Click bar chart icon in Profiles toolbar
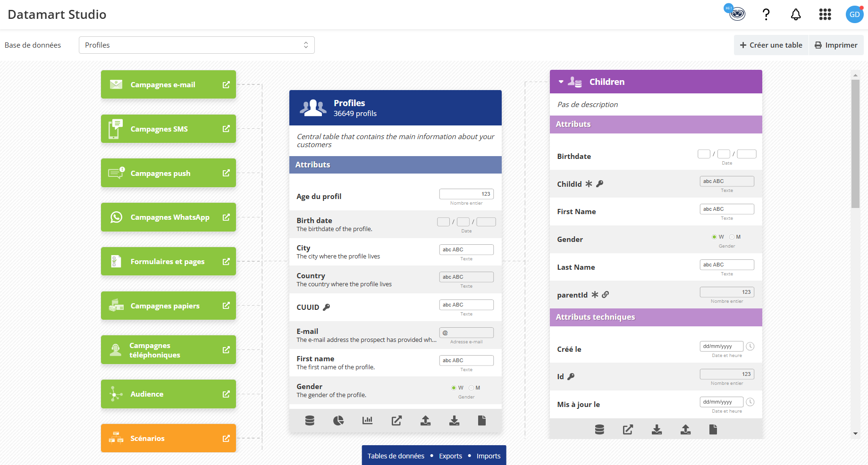 [367, 420]
